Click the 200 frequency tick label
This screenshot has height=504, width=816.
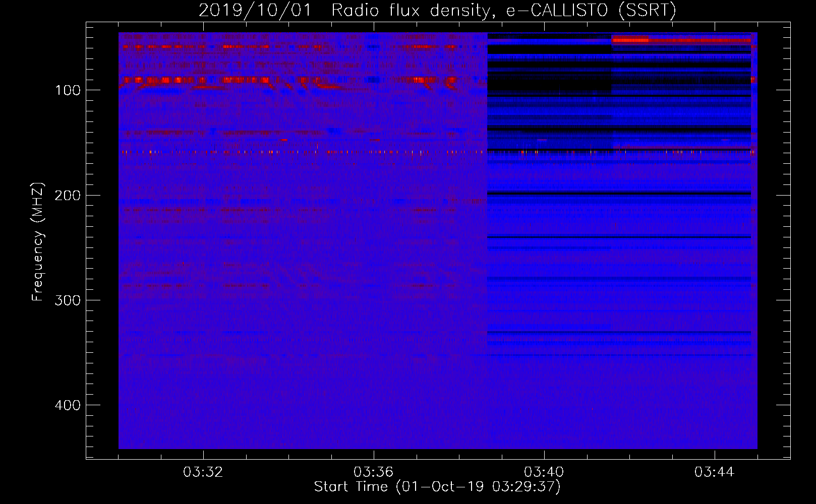[x=68, y=195]
